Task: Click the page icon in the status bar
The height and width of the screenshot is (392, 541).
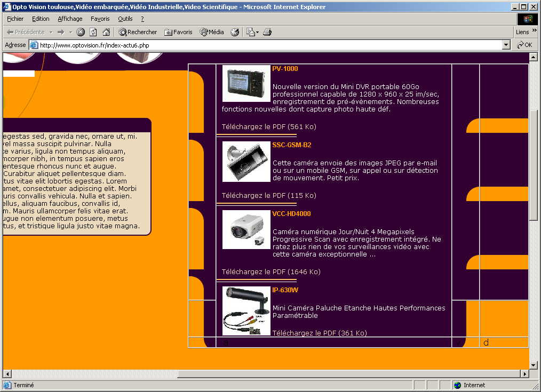Action: pyautogui.click(x=7, y=385)
